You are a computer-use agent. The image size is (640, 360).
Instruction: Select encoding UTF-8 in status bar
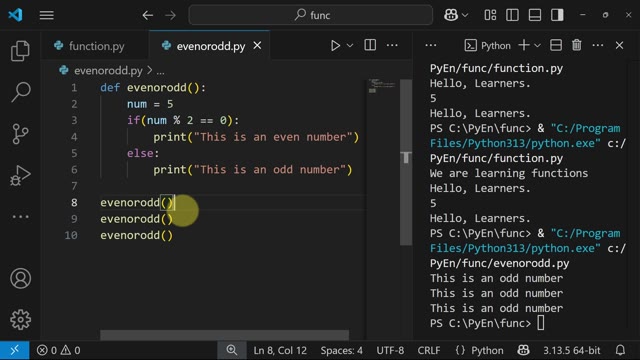[x=390, y=350]
